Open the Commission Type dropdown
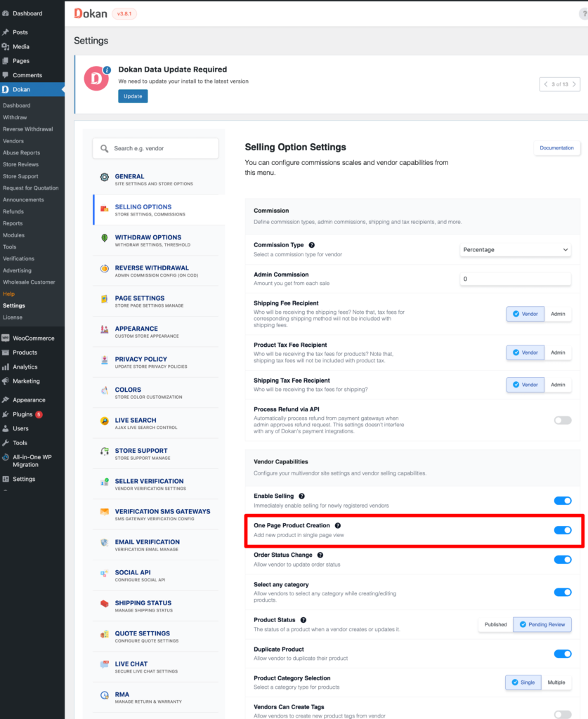Viewport: 588px width, 719px height. pos(516,250)
